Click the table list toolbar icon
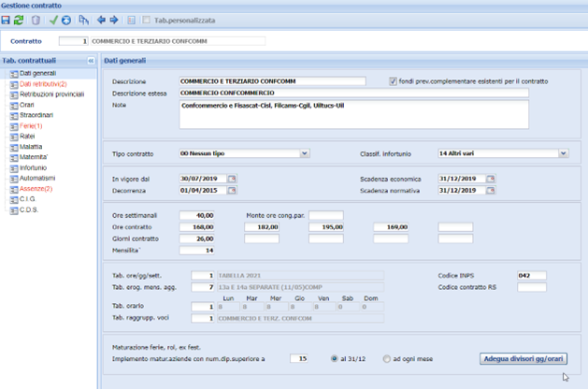Screen dimensions: 588x390 (131, 21)
